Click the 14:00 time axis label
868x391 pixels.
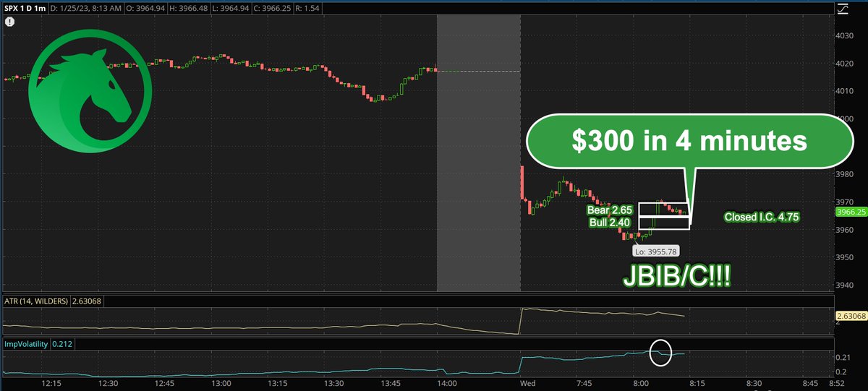tap(446, 384)
